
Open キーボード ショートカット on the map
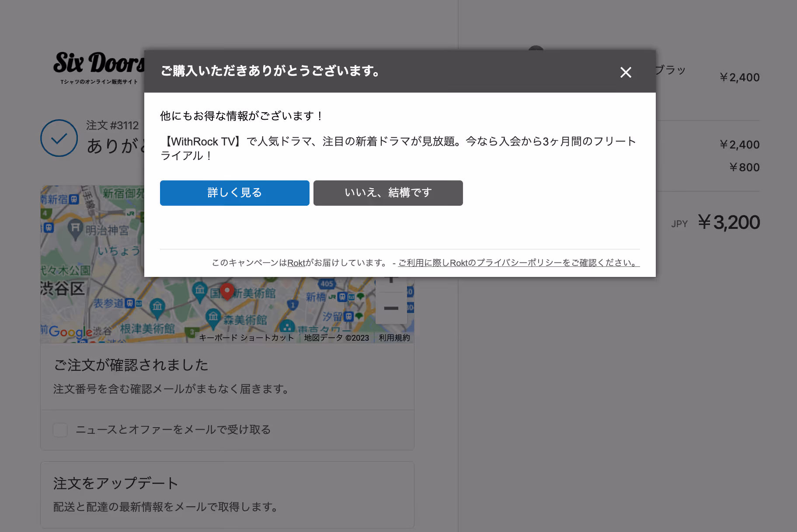pyautogui.click(x=247, y=338)
